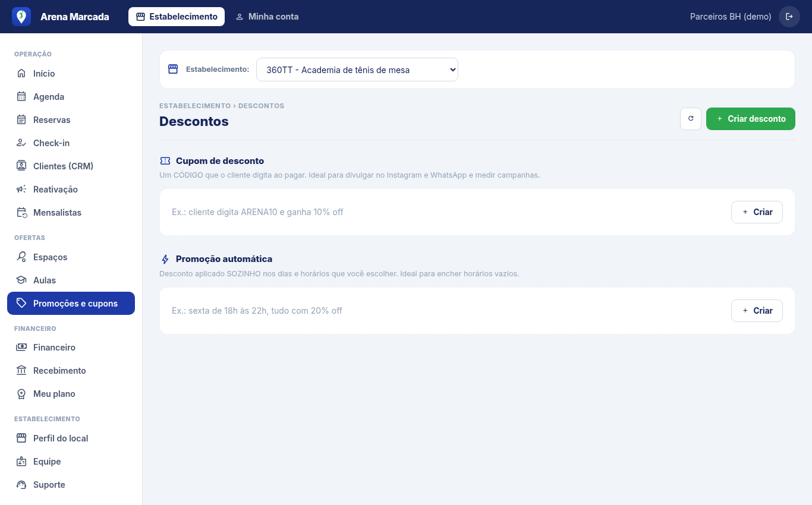Click the Suporte headset icon

(21, 485)
